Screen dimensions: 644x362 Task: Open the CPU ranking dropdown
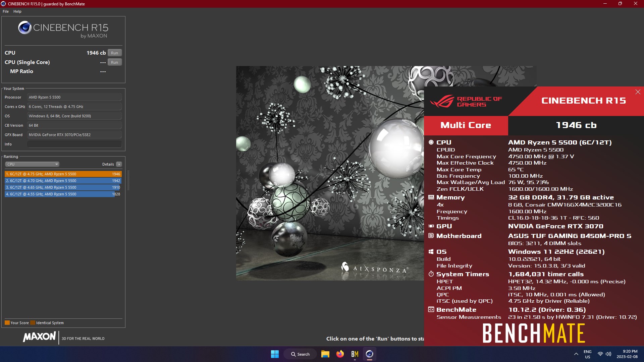(x=32, y=164)
